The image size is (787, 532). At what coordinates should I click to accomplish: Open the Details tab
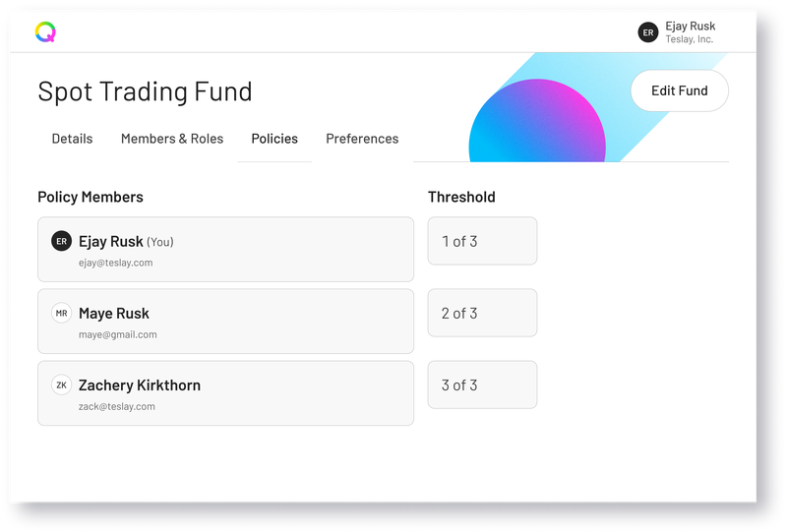72,139
